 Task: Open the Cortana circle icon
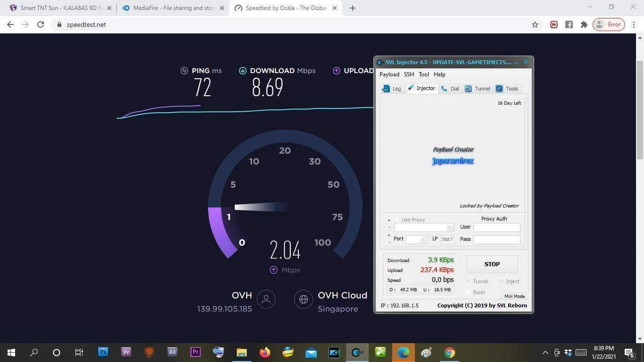click(x=57, y=352)
